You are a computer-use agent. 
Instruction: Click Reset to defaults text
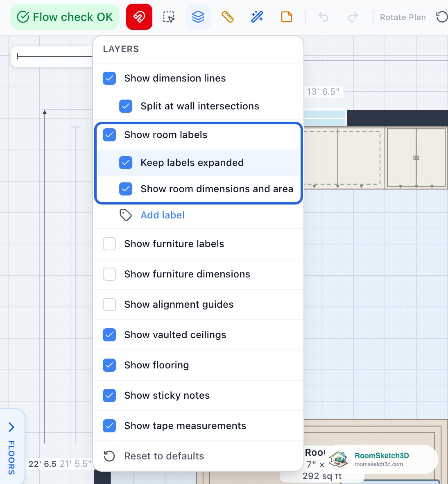[164, 456]
